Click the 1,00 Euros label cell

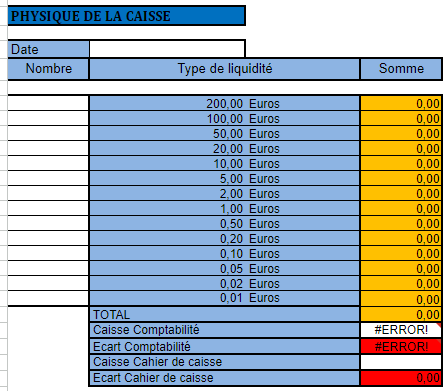(225, 208)
